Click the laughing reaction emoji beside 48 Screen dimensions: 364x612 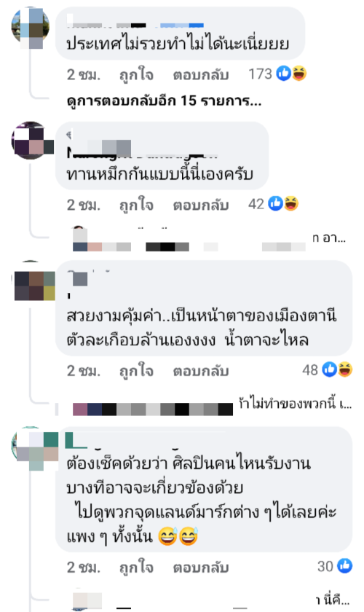click(345, 369)
